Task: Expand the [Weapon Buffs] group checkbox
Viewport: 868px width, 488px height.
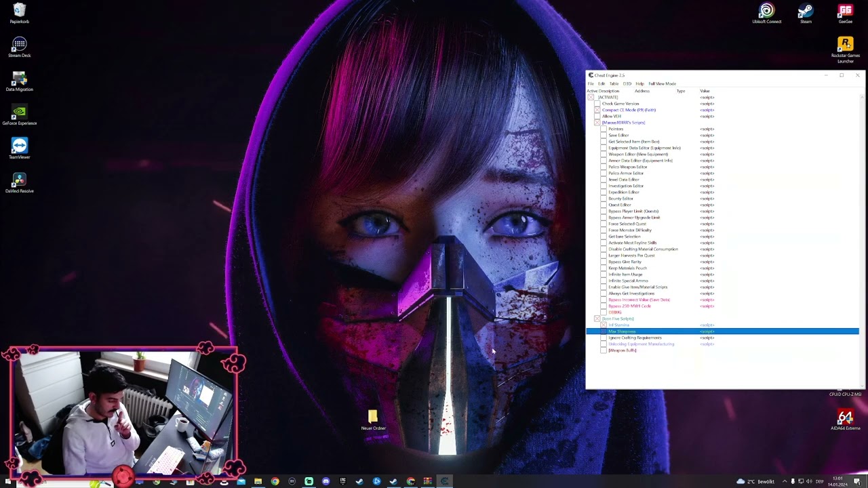Action: click(604, 350)
